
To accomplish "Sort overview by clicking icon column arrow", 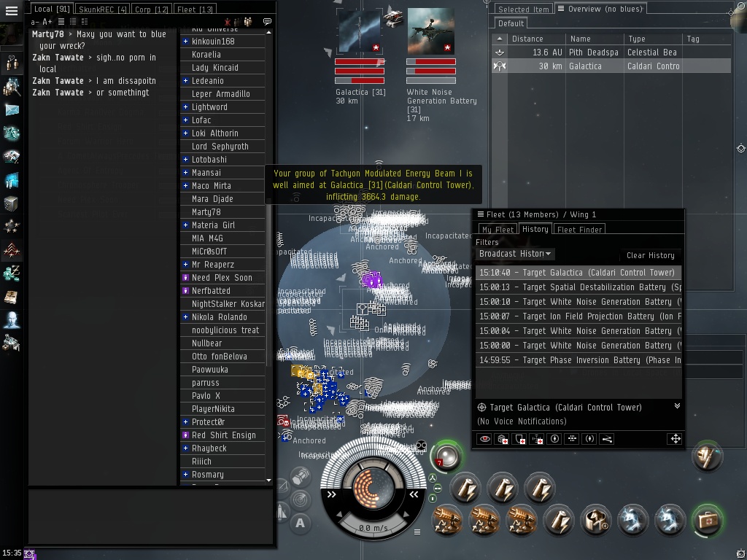I will tap(499, 39).
